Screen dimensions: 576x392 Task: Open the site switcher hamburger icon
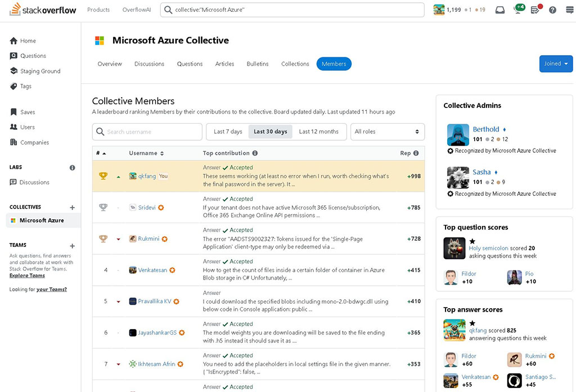tap(570, 10)
